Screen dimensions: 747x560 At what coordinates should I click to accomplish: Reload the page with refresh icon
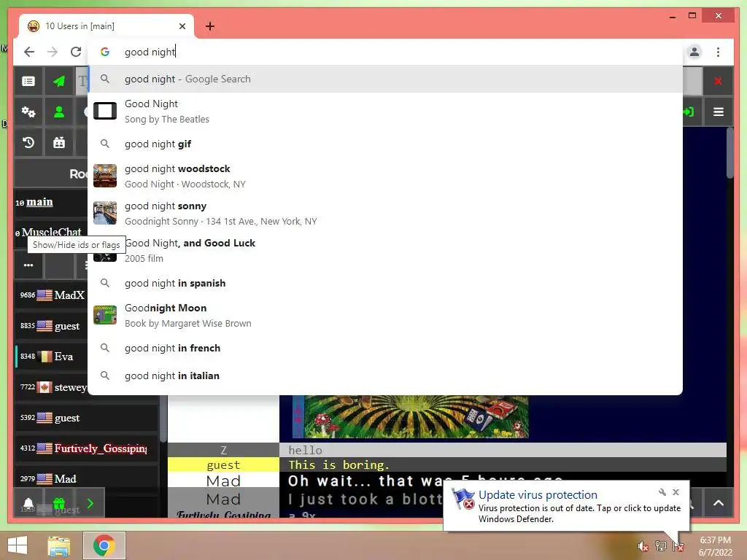click(76, 52)
